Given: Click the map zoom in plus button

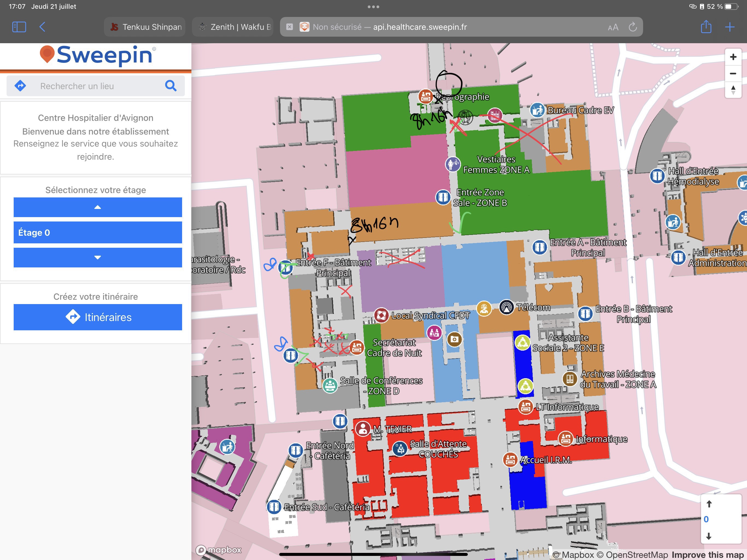Looking at the screenshot, I should [733, 57].
